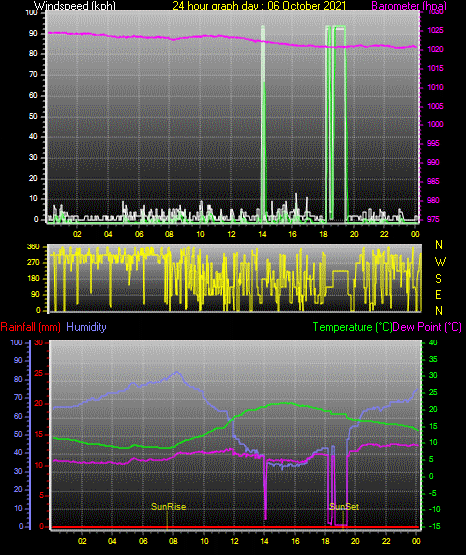Click the 20 temperature scale value

(433, 409)
